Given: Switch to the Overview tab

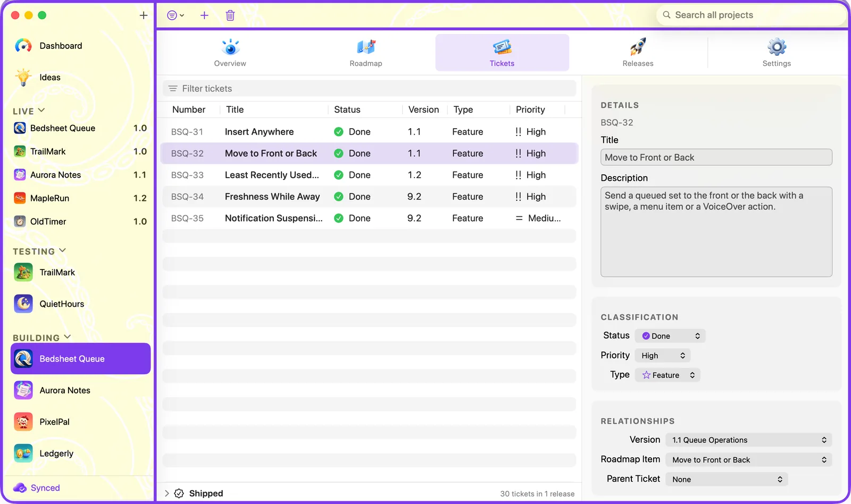Looking at the screenshot, I should tap(230, 53).
